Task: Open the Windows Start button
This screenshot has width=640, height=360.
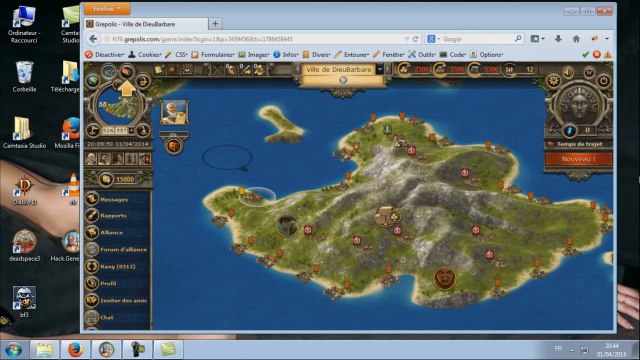Action: coord(13,350)
